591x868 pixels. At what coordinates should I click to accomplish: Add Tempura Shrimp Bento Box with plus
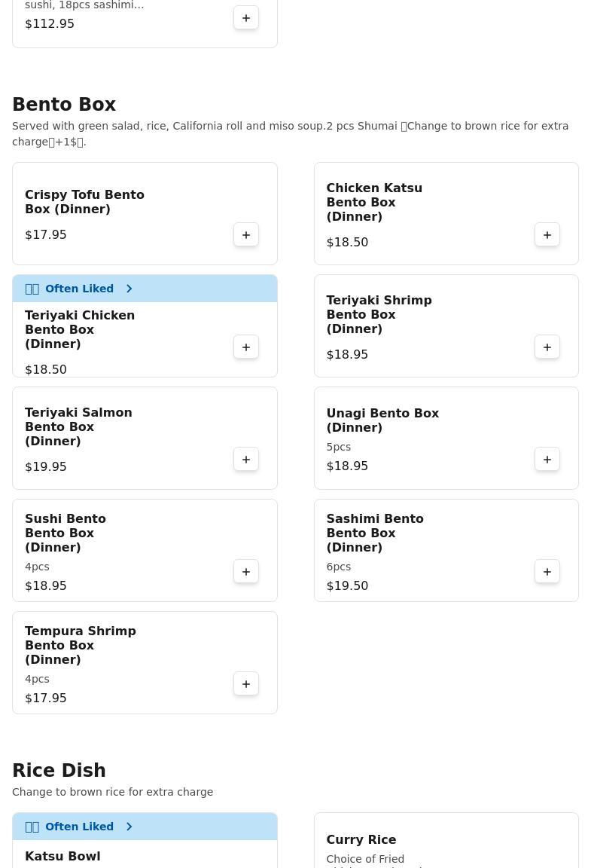tap(246, 684)
